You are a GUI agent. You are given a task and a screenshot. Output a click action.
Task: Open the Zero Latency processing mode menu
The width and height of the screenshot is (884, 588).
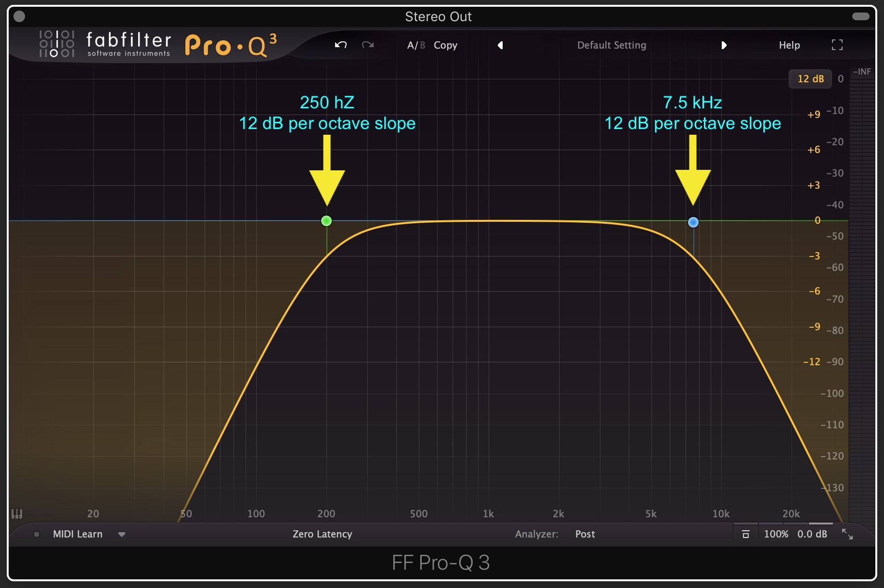click(x=322, y=534)
